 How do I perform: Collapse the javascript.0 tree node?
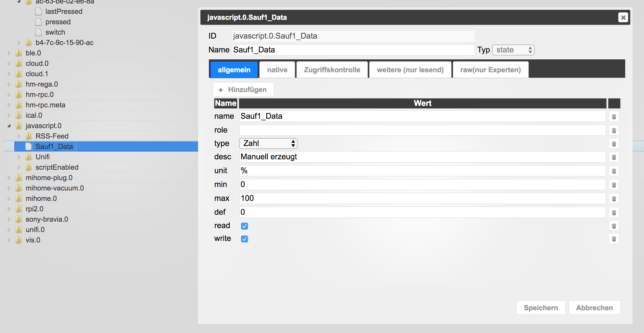click(9, 126)
